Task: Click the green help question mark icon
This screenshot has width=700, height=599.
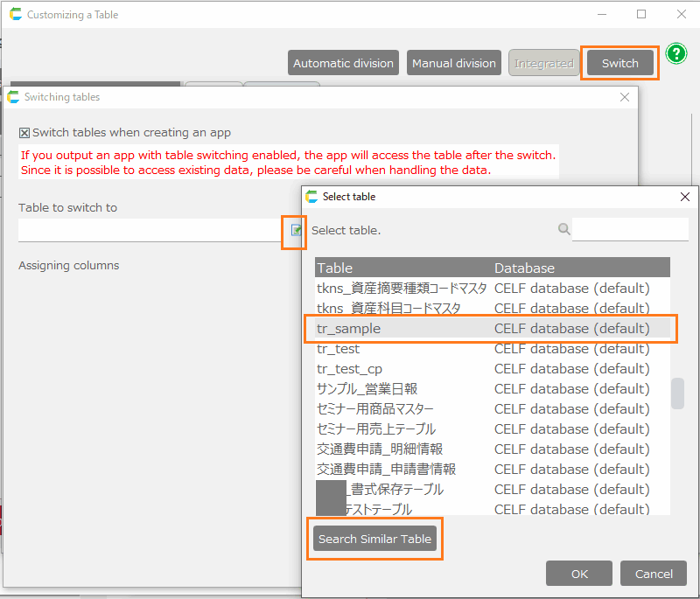Action: click(675, 54)
